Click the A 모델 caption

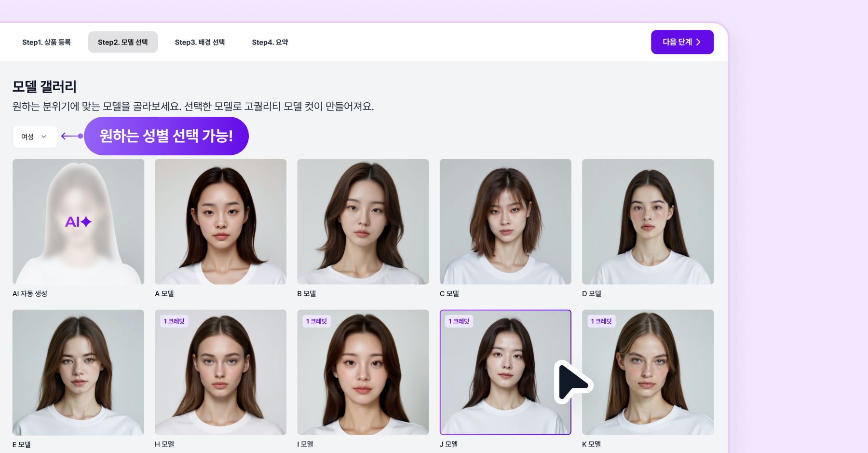click(164, 294)
